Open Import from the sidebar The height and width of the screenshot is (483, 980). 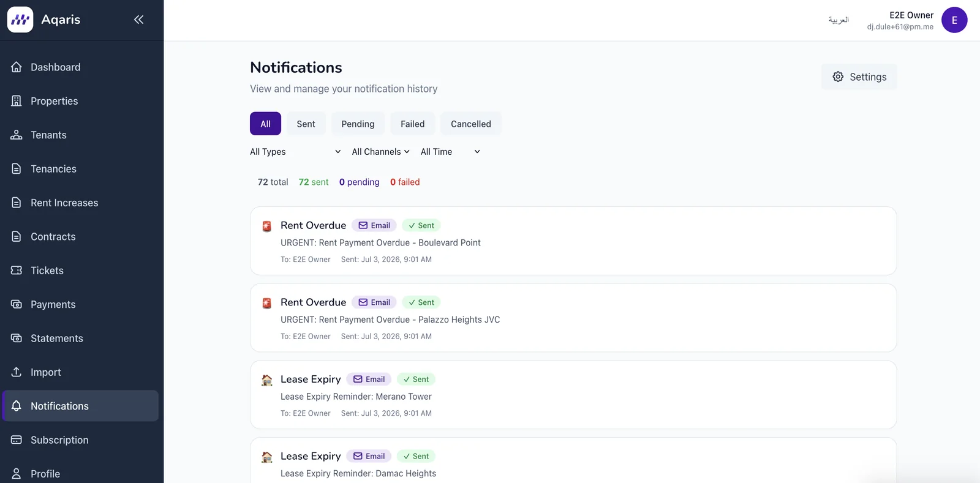point(80,372)
